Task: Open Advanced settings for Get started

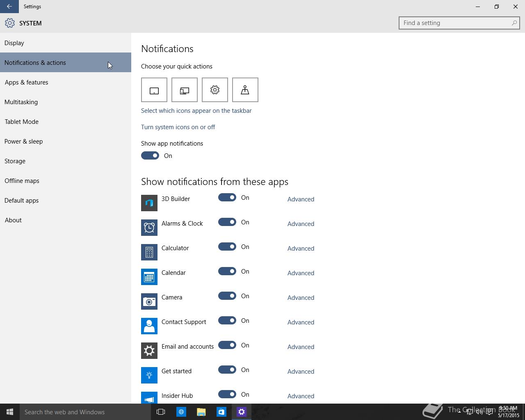Action: (x=301, y=371)
